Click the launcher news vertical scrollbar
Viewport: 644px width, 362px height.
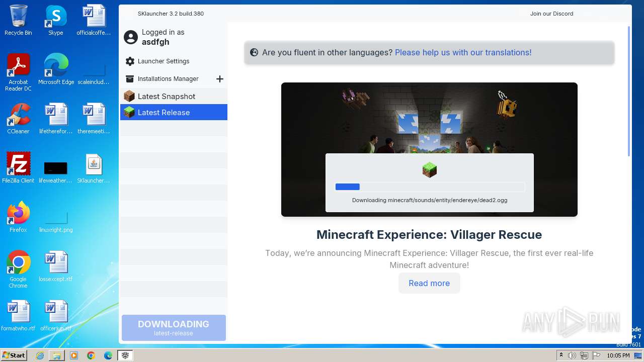tap(629, 90)
